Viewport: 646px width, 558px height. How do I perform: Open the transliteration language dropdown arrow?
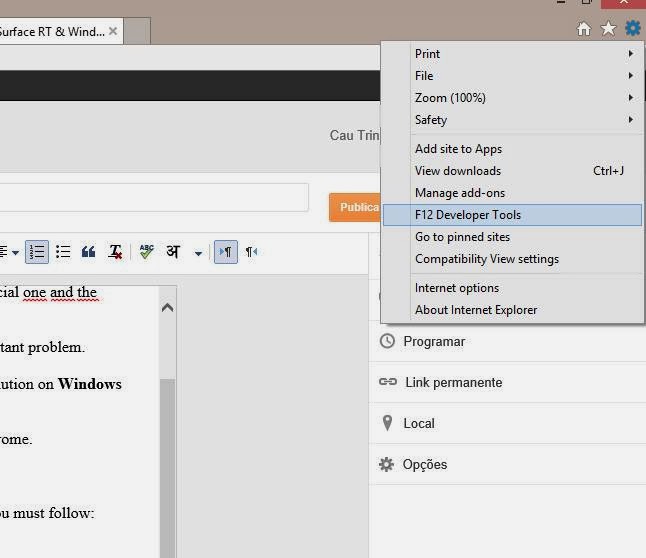click(198, 253)
